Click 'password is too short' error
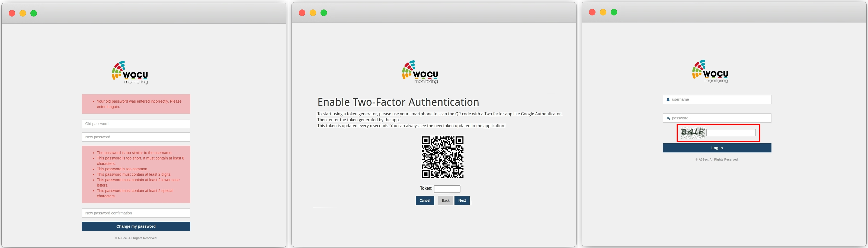Viewport: 868px width, 248px height. pos(140,161)
